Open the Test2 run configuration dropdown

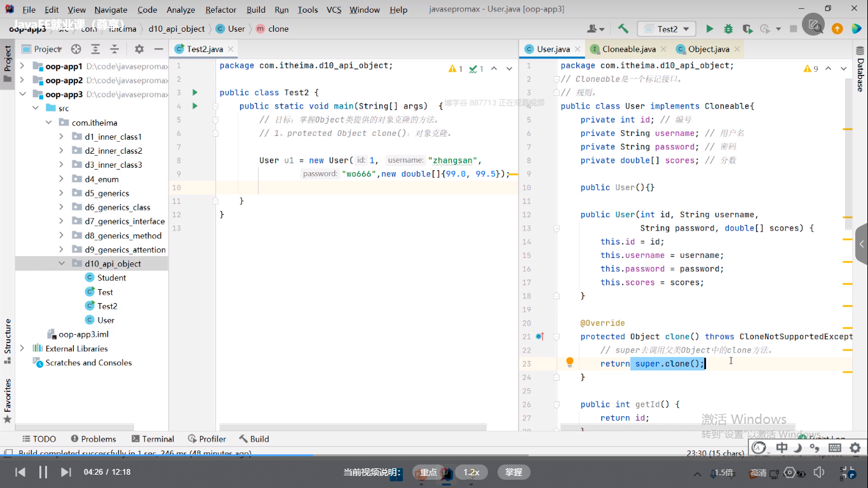(x=667, y=29)
